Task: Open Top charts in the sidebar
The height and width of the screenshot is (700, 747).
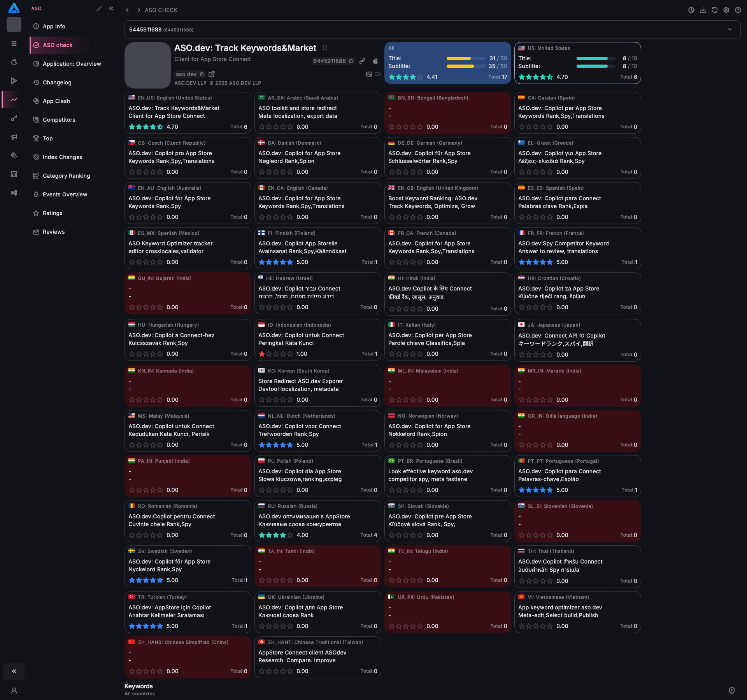Action: tap(72, 138)
